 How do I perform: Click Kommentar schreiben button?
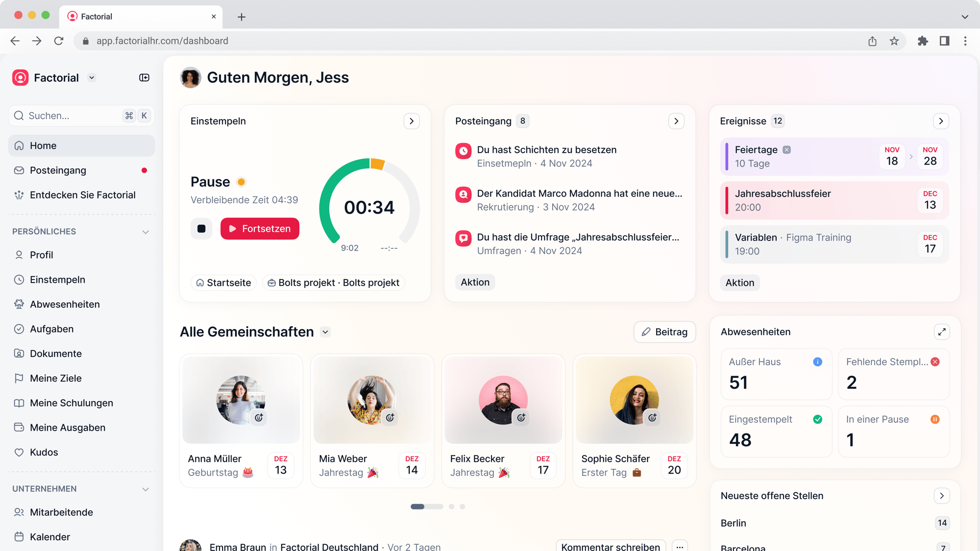pyautogui.click(x=611, y=546)
